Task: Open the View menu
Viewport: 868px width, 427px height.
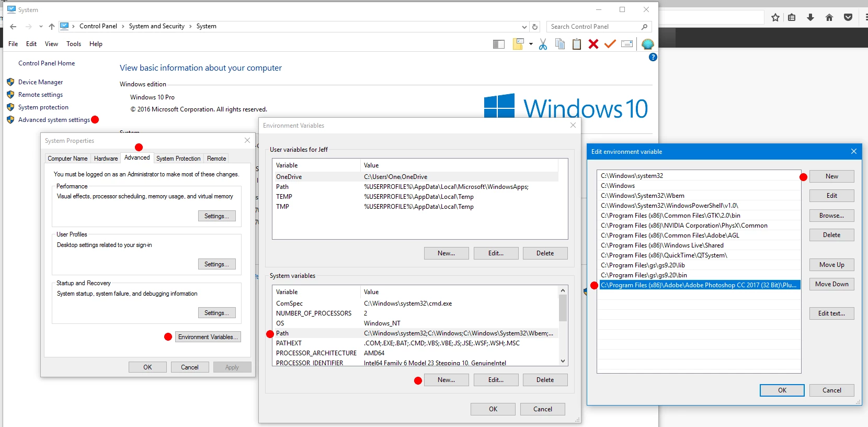Action: click(51, 44)
